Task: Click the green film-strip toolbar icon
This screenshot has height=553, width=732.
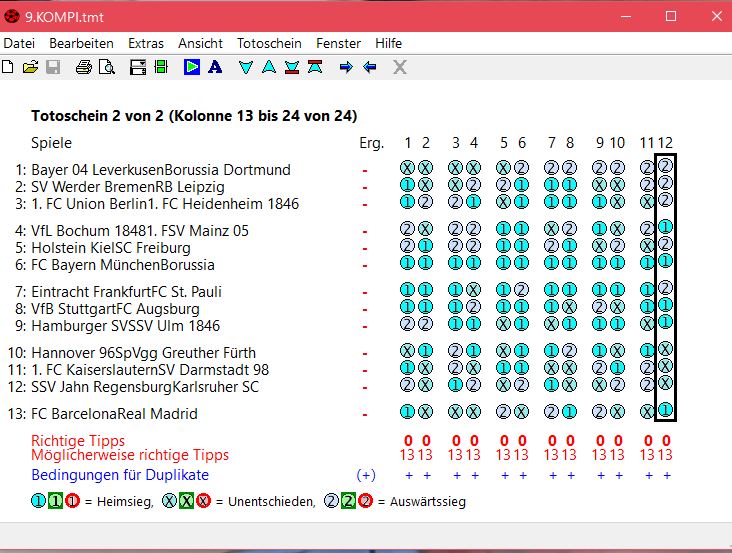Action: [x=161, y=67]
